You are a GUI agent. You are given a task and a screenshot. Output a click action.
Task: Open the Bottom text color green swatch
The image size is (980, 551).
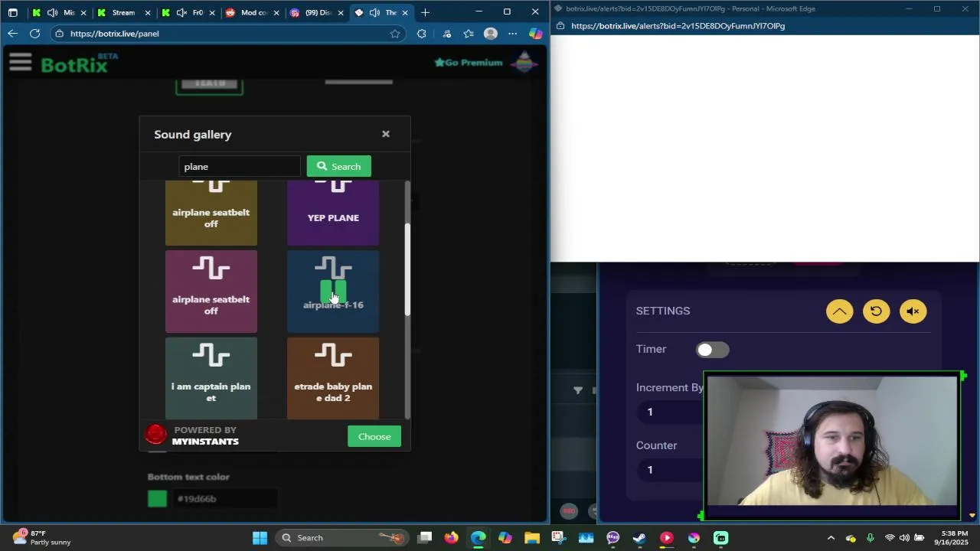pos(157,499)
